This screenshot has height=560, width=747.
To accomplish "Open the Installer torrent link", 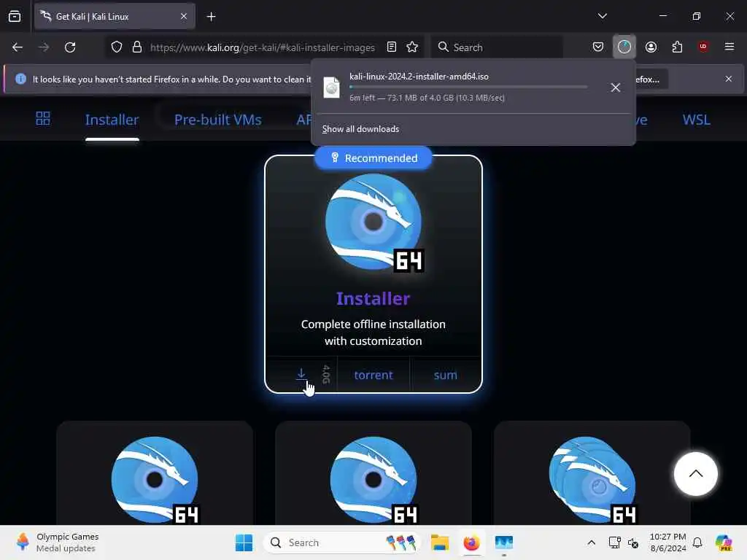I will click(x=373, y=376).
